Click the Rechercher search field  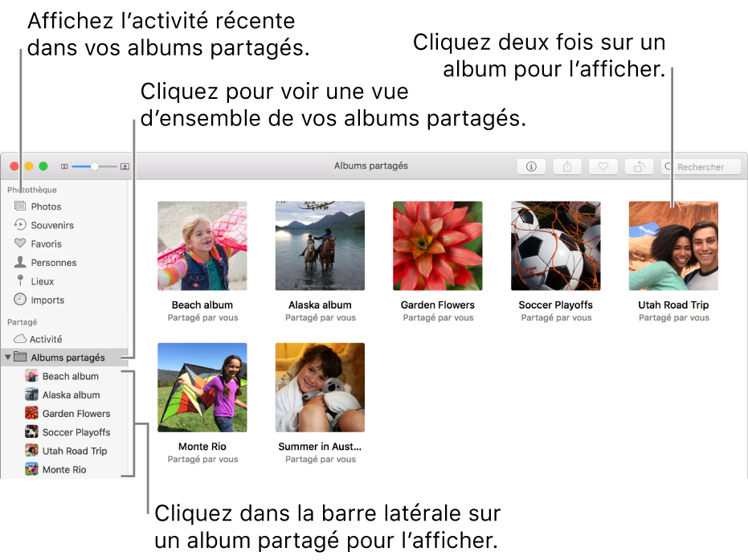(x=701, y=166)
